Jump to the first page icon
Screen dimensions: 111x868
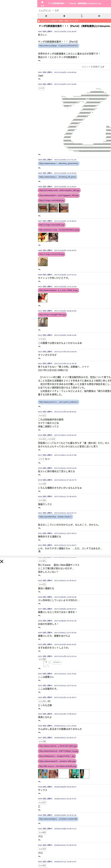coord(46,16)
